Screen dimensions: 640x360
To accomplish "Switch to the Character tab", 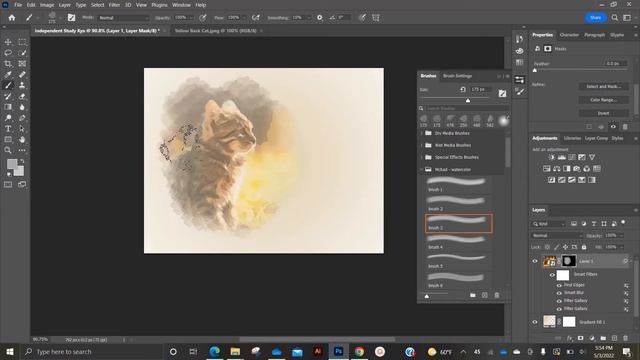I will click(569, 35).
